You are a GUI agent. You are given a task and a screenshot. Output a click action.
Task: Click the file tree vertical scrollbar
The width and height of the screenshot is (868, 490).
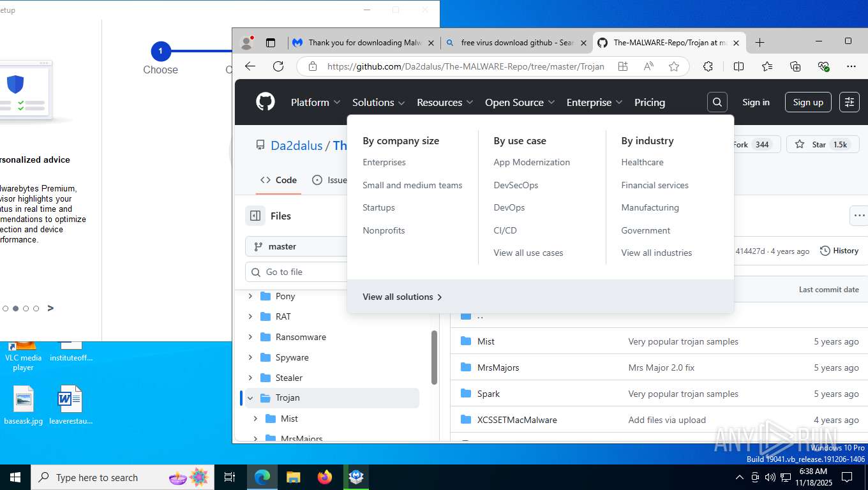pyautogui.click(x=435, y=357)
